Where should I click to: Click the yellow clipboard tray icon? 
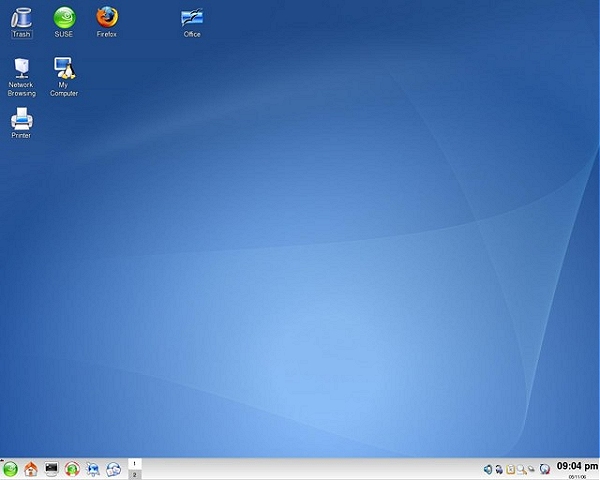tap(510, 469)
